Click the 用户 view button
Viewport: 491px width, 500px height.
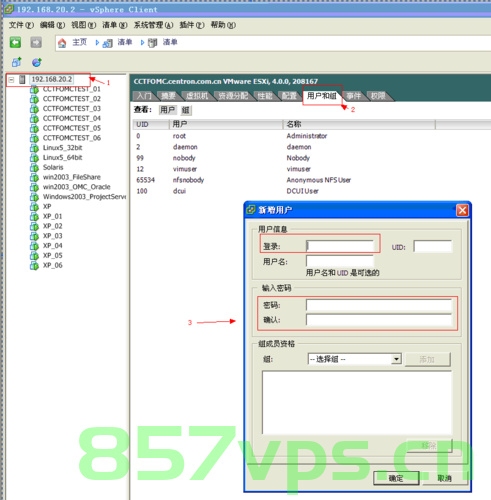click(167, 110)
